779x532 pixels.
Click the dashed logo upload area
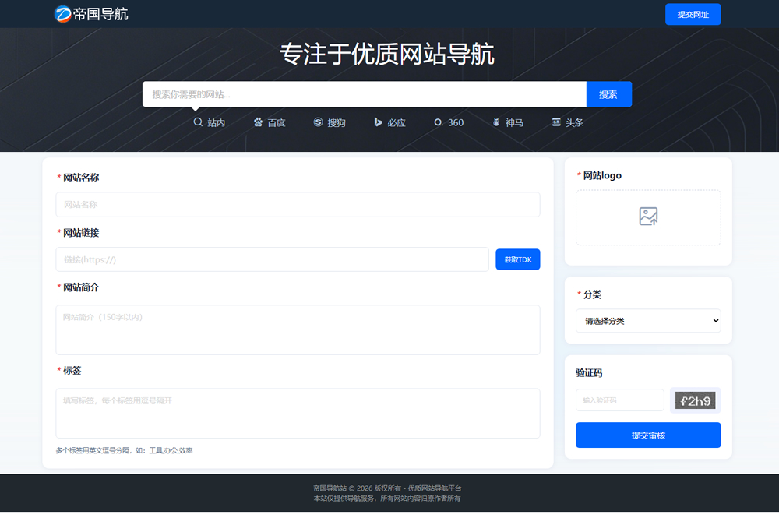pyautogui.click(x=648, y=217)
